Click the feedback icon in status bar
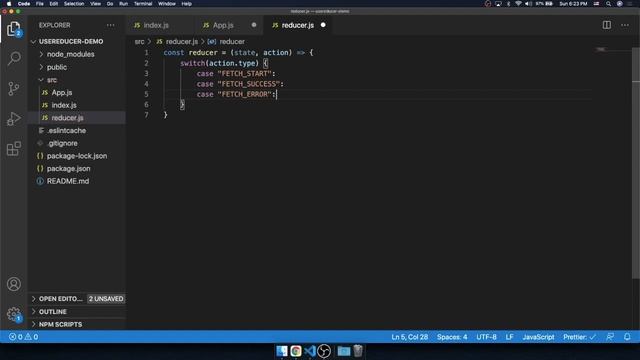Screen dimensions: 640x360 (x=610, y=337)
